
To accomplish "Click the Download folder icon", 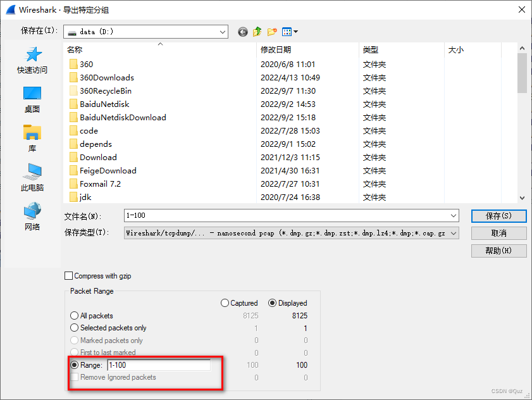I will [x=73, y=157].
